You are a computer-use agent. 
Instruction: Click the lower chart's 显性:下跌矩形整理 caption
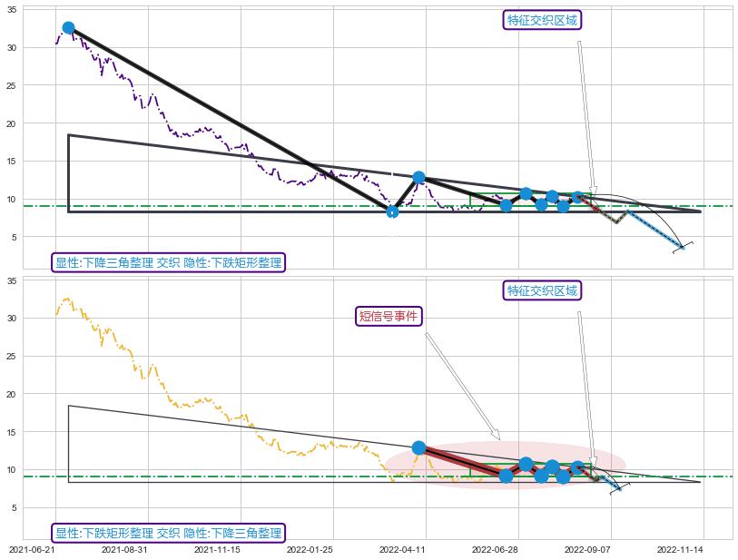(168, 533)
